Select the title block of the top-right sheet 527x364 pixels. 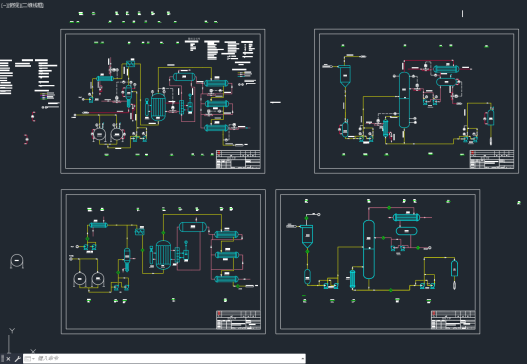tap(492, 159)
